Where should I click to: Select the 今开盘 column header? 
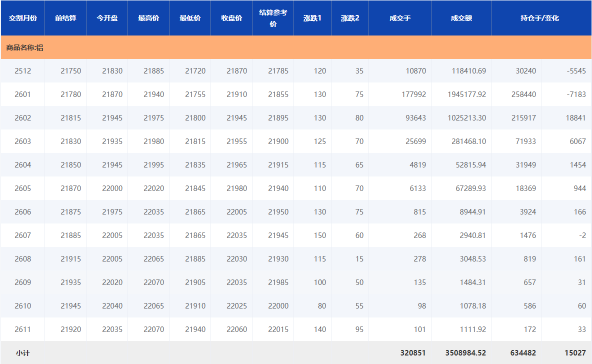coord(107,18)
